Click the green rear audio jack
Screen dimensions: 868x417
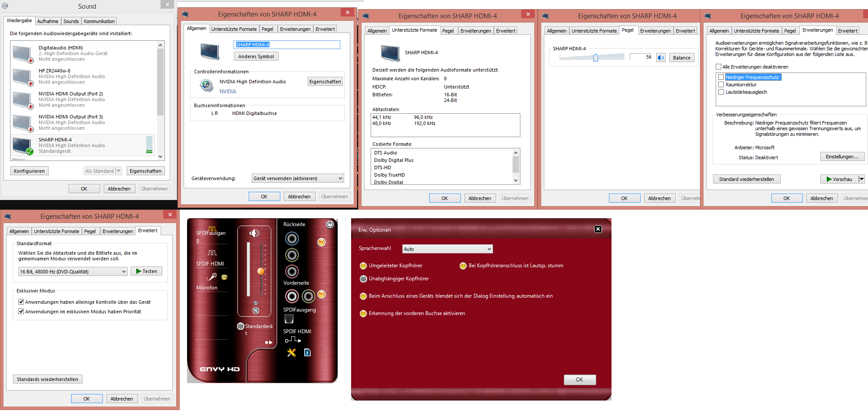(292, 255)
